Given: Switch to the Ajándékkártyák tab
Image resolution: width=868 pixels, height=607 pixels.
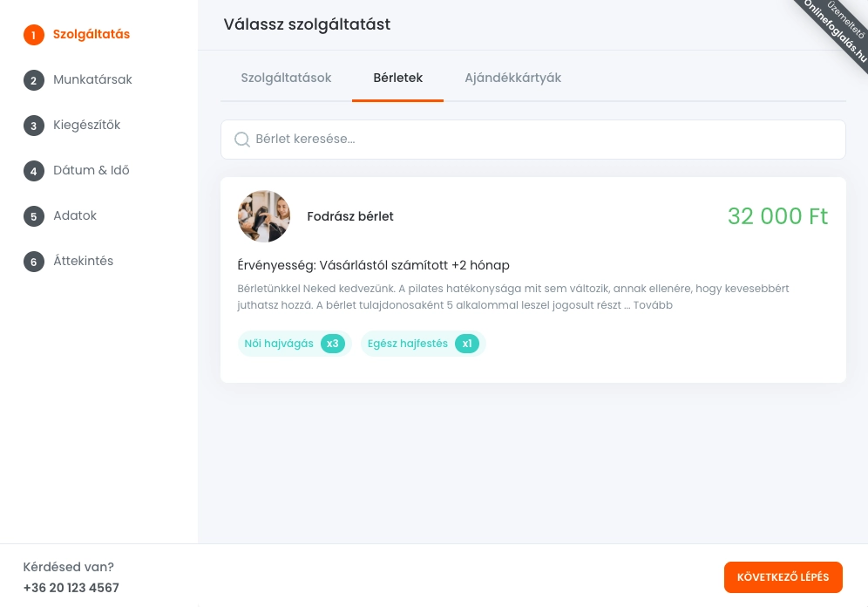Looking at the screenshot, I should (x=512, y=78).
